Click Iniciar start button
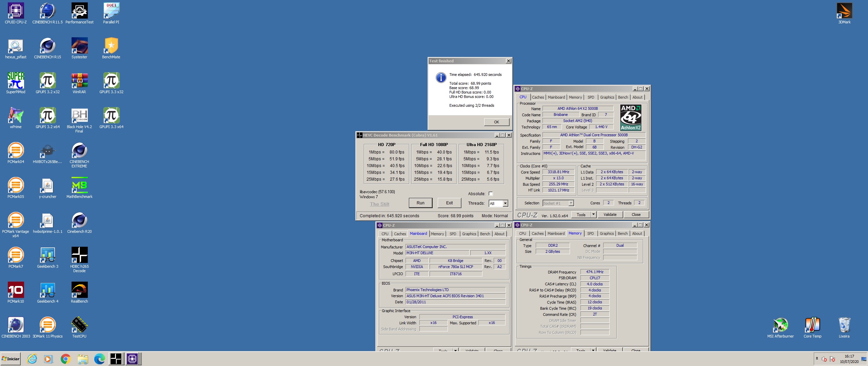 (x=11, y=359)
